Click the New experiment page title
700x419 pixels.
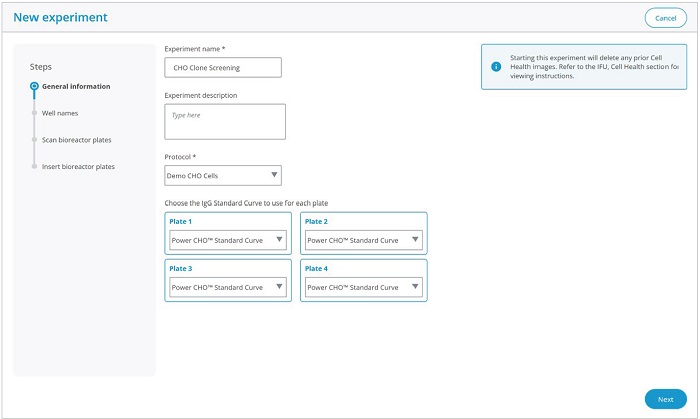tap(60, 17)
